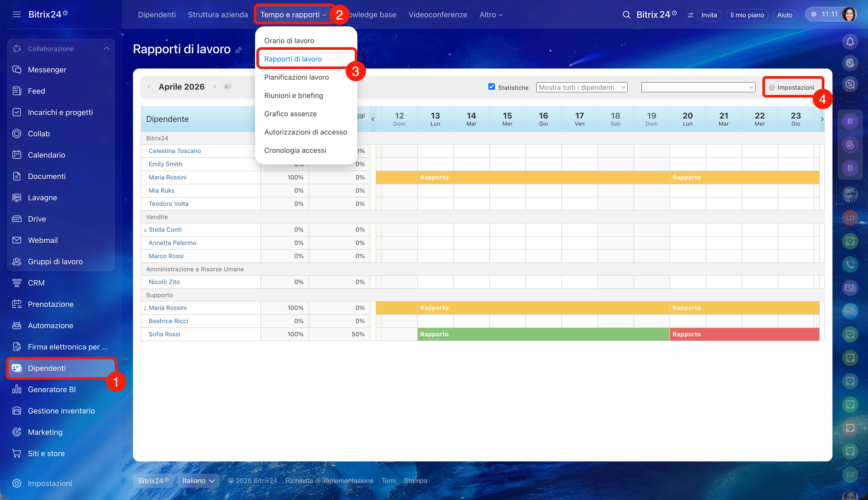Viewport: 868px width, 500px height.
Task: Collapse the Collaborazione section
Action: pyautogui.click(x=106, y=48)
